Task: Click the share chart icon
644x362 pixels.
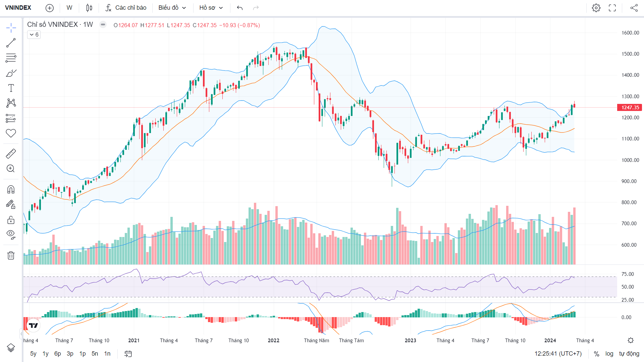Action: (634, 8)
